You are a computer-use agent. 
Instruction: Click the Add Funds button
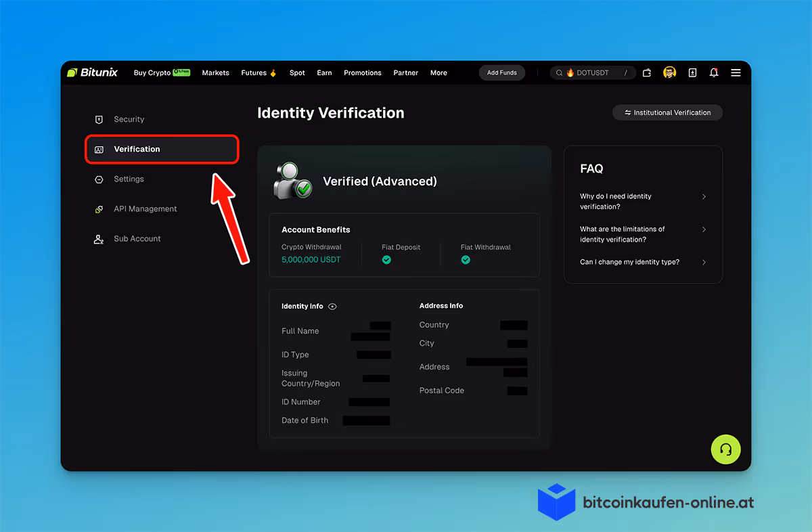click(x=501, y=72)
